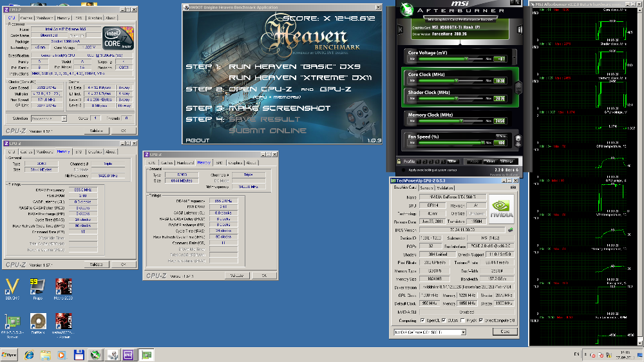The height and width of the screenshot is (362, 644).
Task: Open the Sensors tab in GPU-Z
Action: tap(426, 188)
